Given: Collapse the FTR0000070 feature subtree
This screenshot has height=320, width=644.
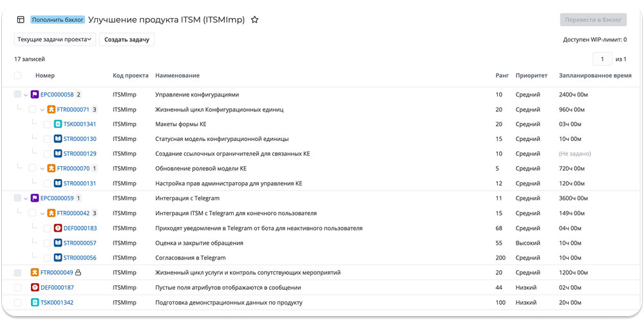Looking at the screenshot, I should pyautogui.click(x=42, y=169).
